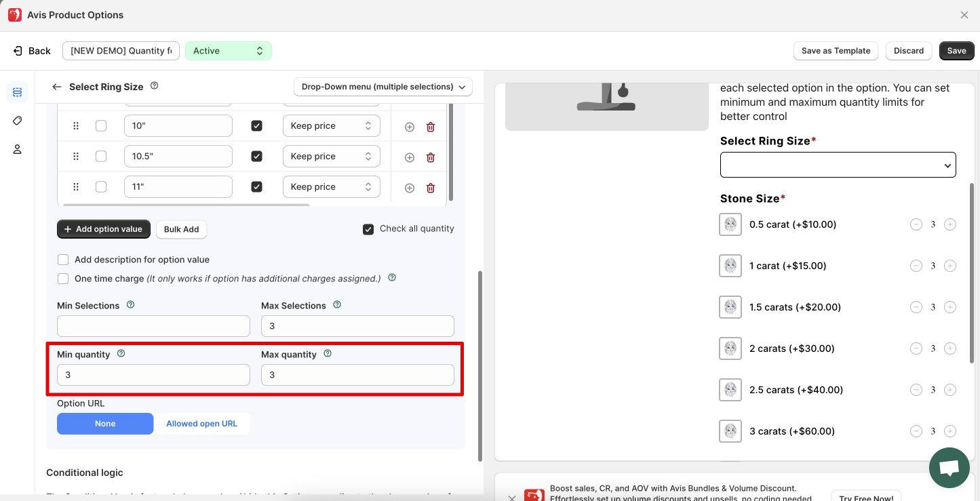The image size is (980, 501).
Task: Delete the 10" option value row
Action: 430,127
